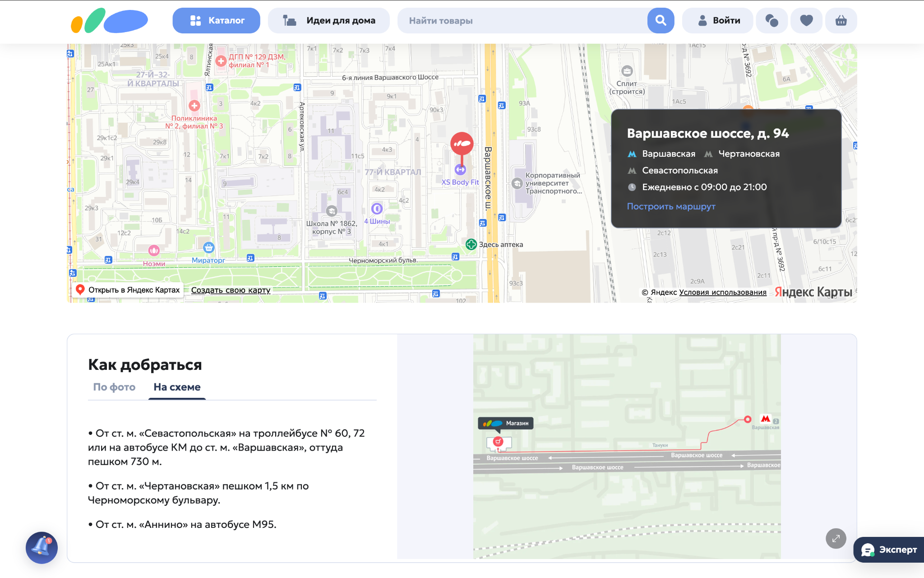Open the Эксперт chat widget
This screenshot has height=578, width=924.
point(889,550)
